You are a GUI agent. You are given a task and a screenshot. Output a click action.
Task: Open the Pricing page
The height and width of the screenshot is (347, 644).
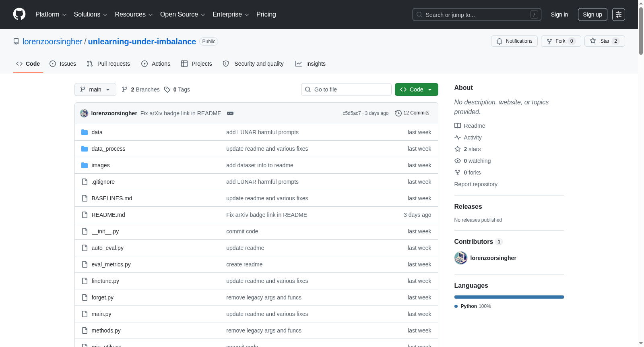tap(266, 15)
